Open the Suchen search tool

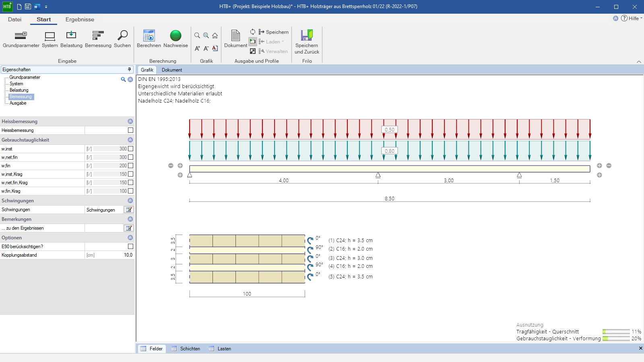122,39
